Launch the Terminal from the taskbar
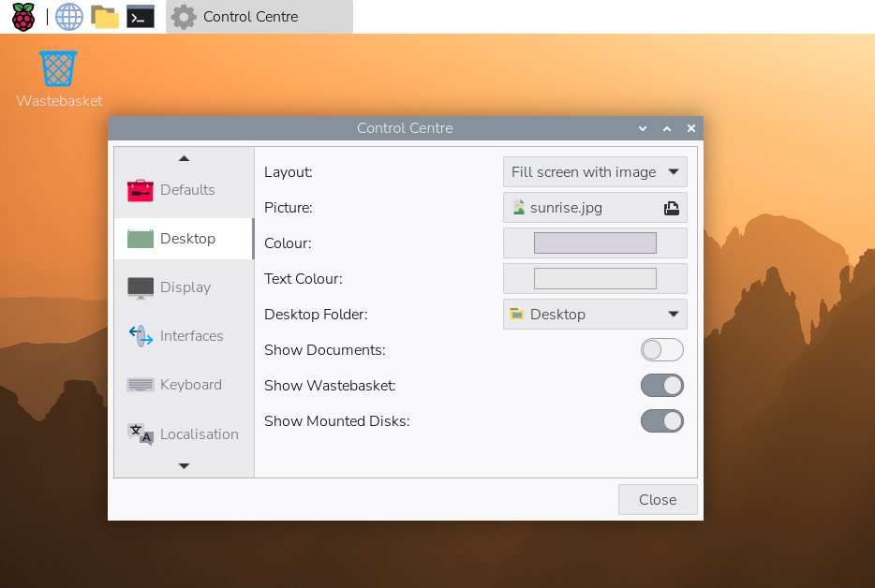 point(140,16)
